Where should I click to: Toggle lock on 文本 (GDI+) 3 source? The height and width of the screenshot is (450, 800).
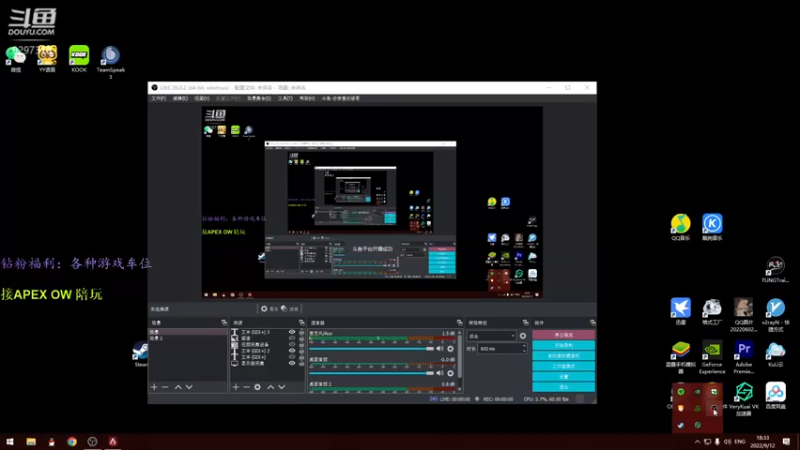(x=301, y=332)
